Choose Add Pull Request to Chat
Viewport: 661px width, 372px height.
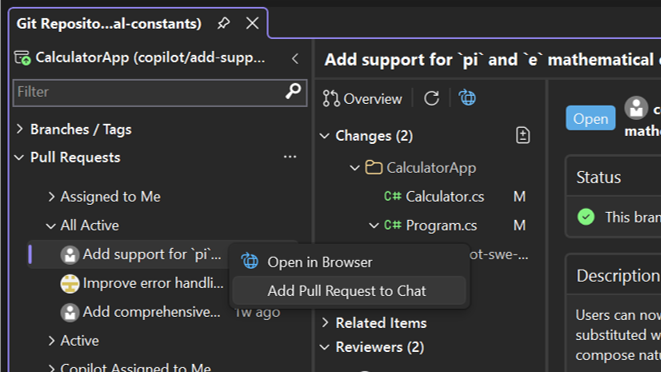point(349,291)
